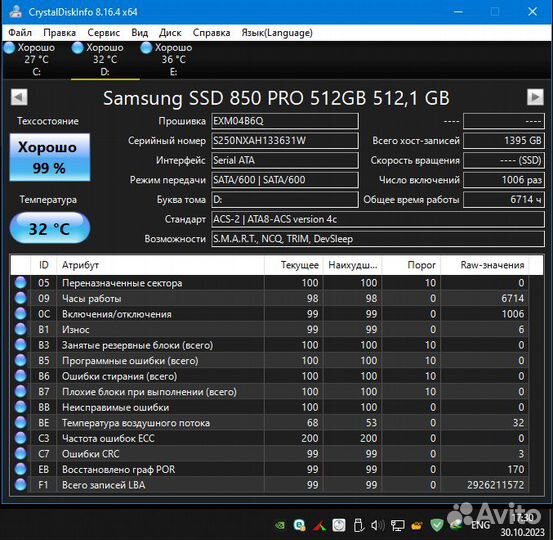Click status dot of attribute BE
The width and height of the screenshot is (553, 540).
pos(20,423)
